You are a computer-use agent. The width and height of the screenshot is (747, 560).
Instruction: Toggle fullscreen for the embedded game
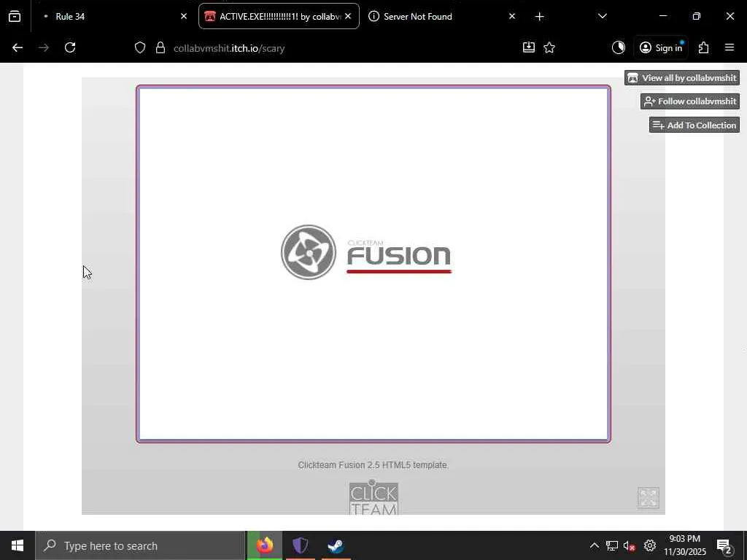click(649, 498)
